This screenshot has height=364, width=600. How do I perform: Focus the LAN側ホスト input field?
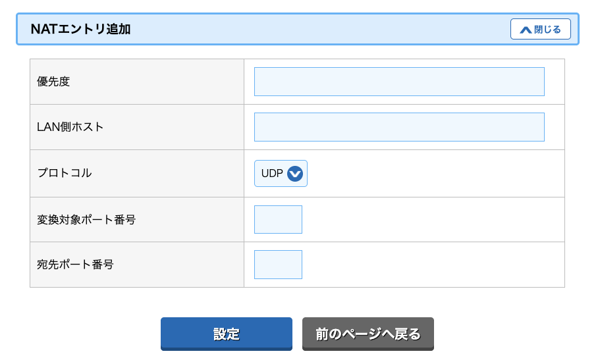click(399, 127)
